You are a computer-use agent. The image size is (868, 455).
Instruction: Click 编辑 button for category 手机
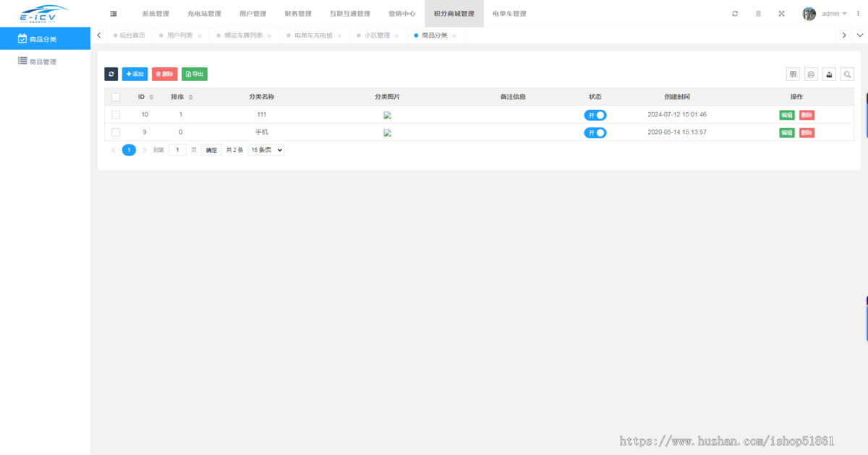pyautogui.click(x=787, y=132)
